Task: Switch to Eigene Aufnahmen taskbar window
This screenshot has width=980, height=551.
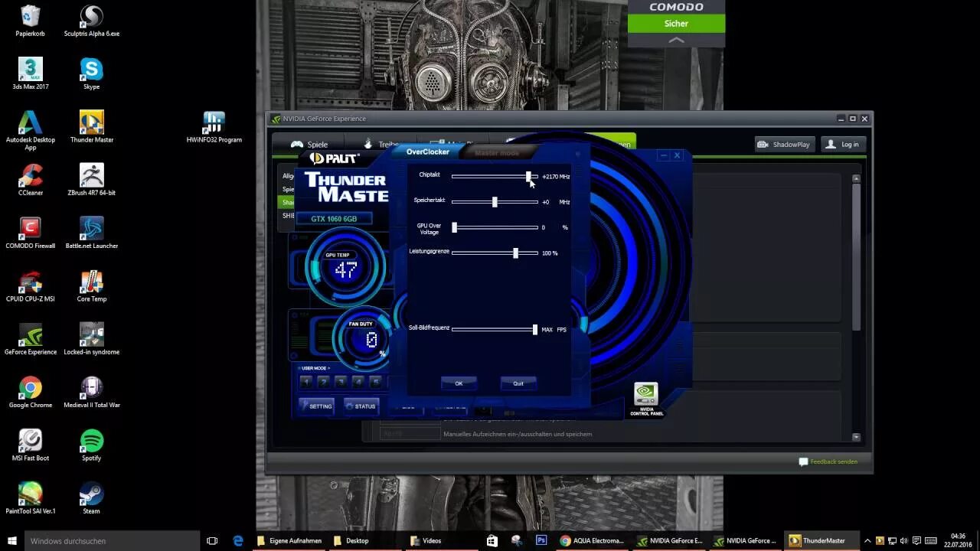Action: tap(290, 540)
